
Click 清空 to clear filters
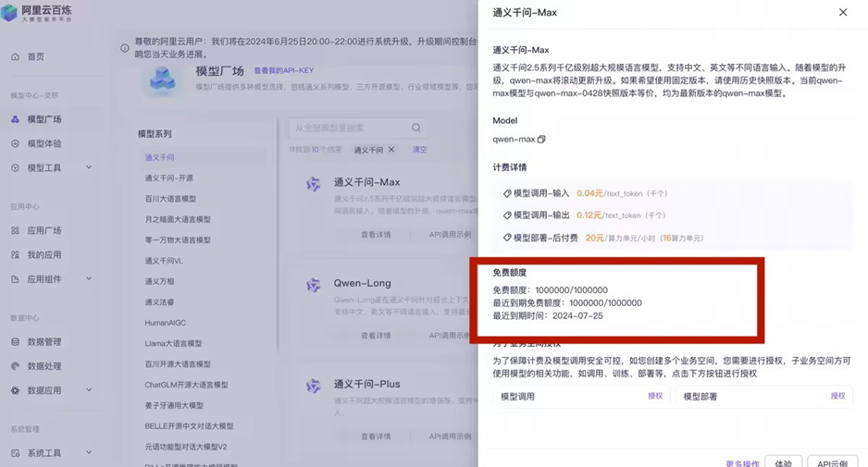coord(419,150)
